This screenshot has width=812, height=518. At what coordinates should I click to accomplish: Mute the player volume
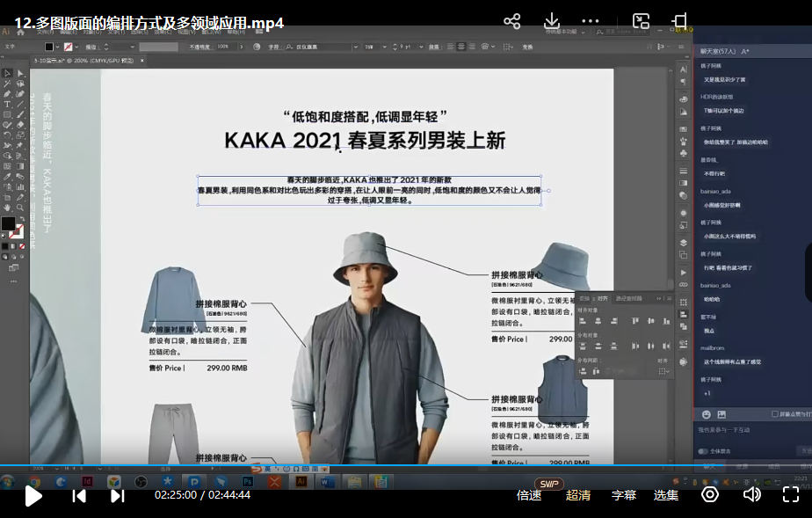point(752,495)
